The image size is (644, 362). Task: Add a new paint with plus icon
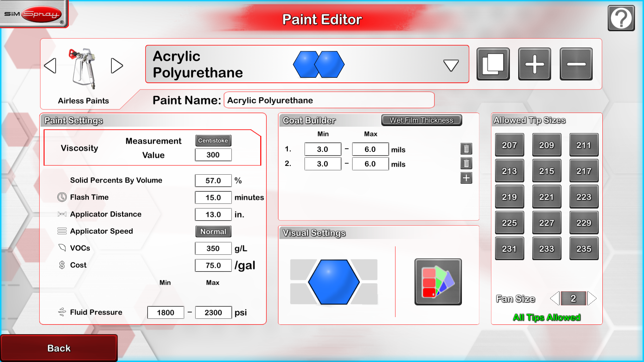pyautogui.click(x=534, y=64)
